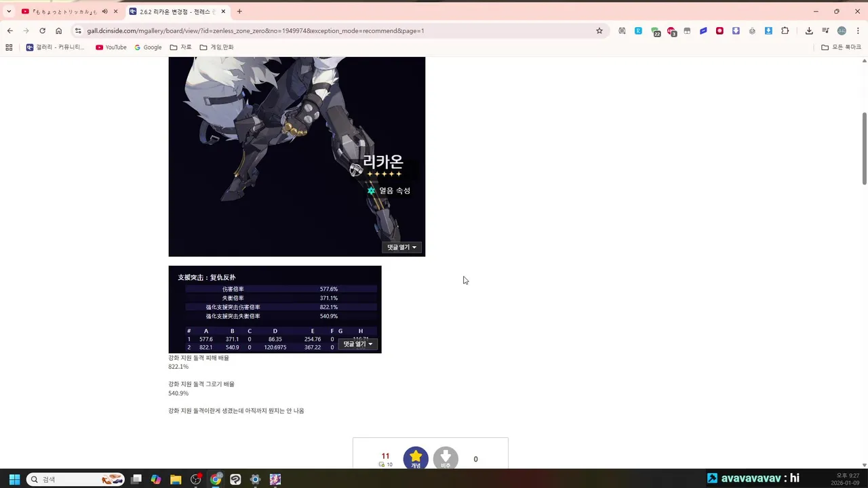The image size is (868, 488).
Task: Select the value 540.9% in post text
Action: coord(178,393)
